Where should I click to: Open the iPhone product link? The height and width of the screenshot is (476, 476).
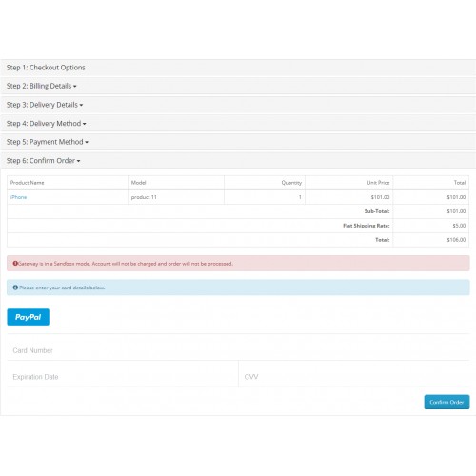[x=18, y=197]
